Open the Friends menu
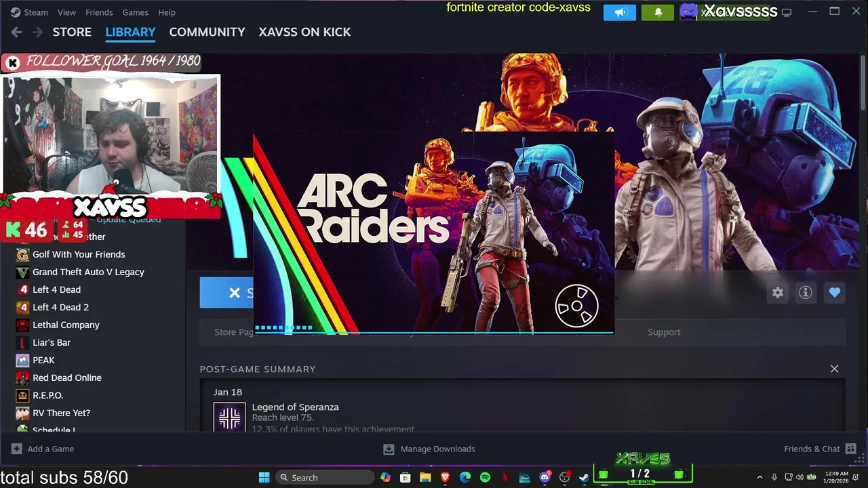This screenshot has width=868, height=488. pos(99,12)
